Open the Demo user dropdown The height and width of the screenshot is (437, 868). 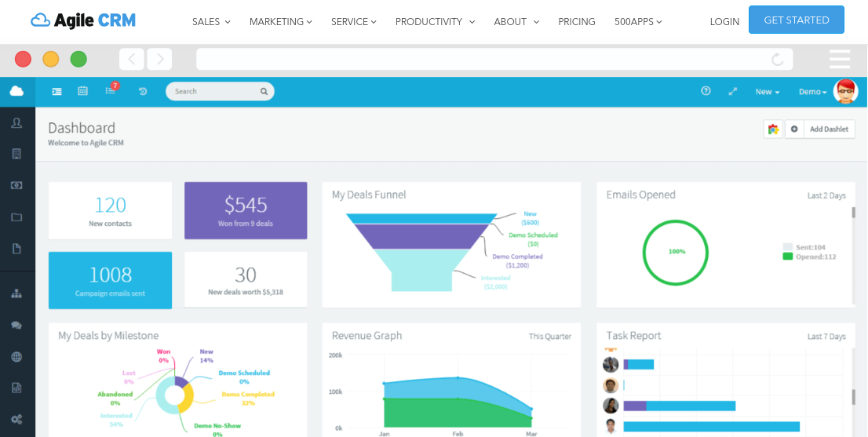coord(812,92)
